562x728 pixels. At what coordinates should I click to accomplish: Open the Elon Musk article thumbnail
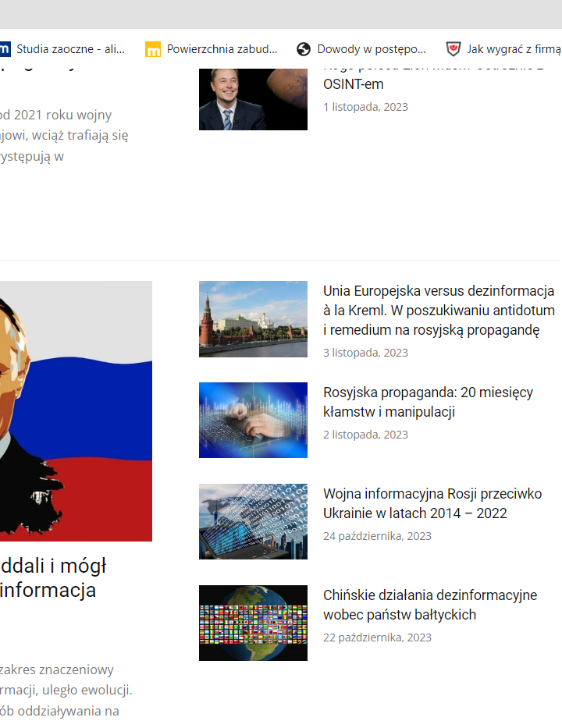coord(253,99)
